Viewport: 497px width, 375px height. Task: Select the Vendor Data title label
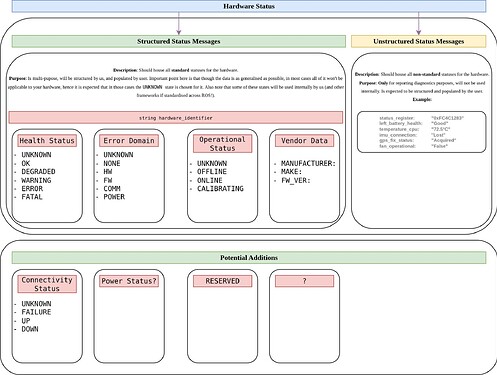pos(304,141)
